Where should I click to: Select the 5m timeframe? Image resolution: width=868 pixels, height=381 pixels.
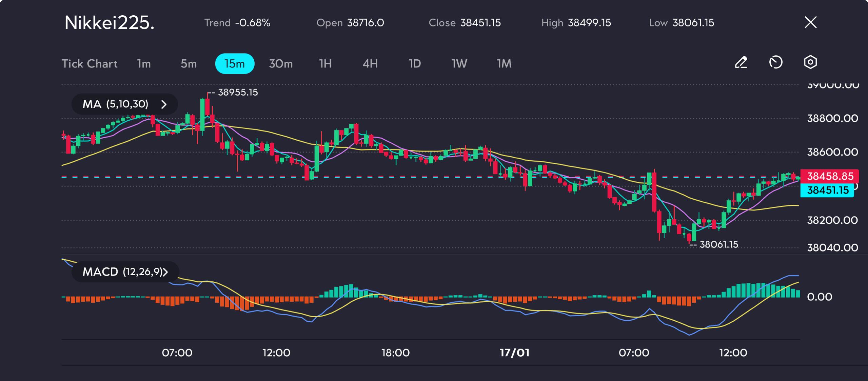pos(189,64)
